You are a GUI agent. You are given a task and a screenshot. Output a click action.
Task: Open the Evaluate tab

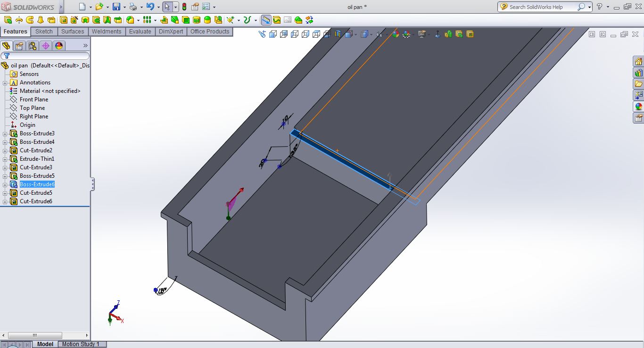140,32
